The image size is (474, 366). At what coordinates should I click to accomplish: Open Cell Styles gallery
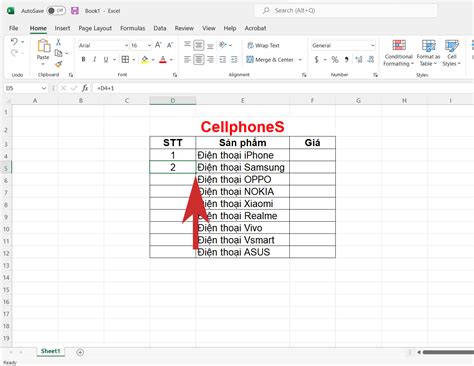click(x=452, y=53)
